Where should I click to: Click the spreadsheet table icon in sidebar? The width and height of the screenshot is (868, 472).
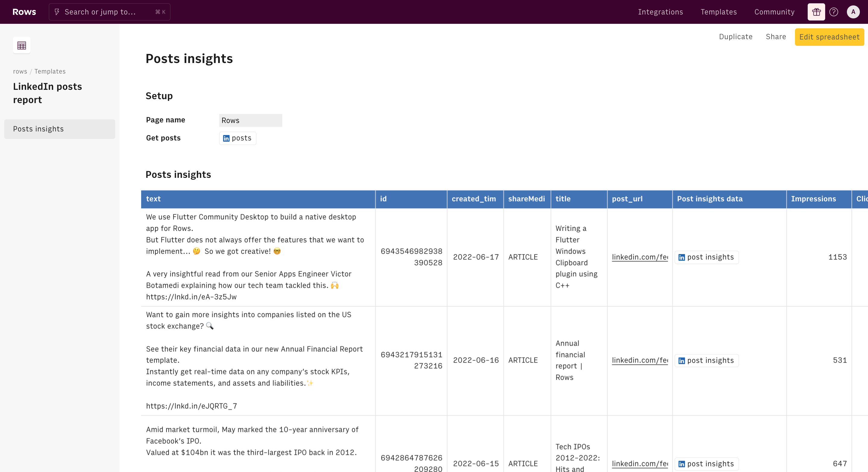click(22, 46)
